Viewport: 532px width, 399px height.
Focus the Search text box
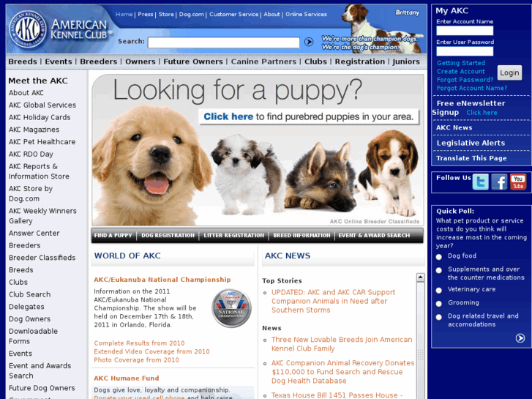(224, 42)
